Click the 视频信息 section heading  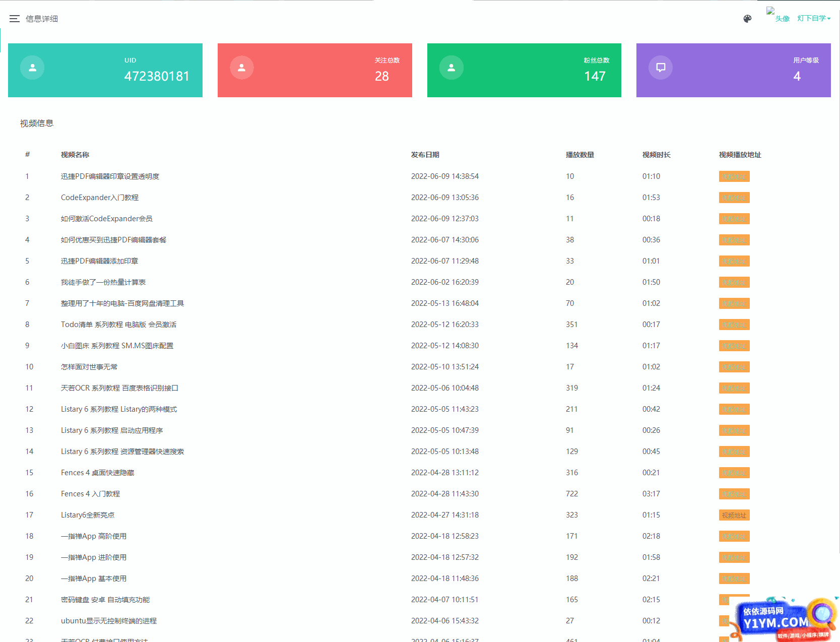coord(37,123)
